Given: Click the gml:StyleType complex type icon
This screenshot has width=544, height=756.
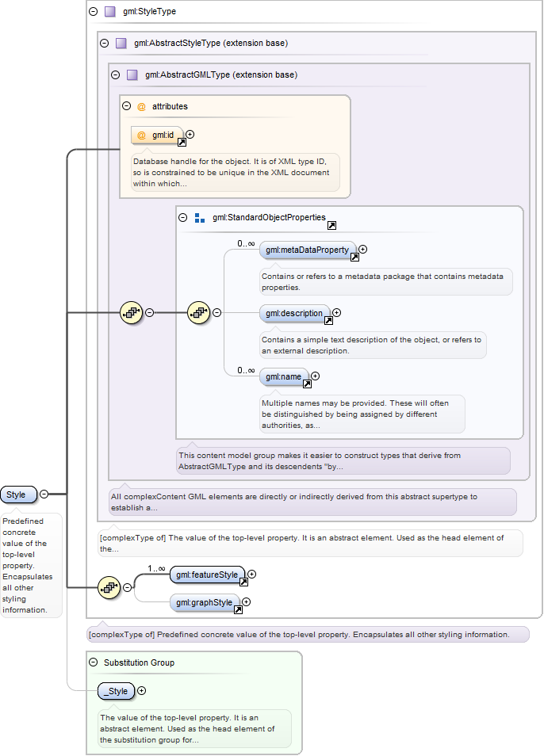Looking at the screenshot, I should [x=110, y=12].
